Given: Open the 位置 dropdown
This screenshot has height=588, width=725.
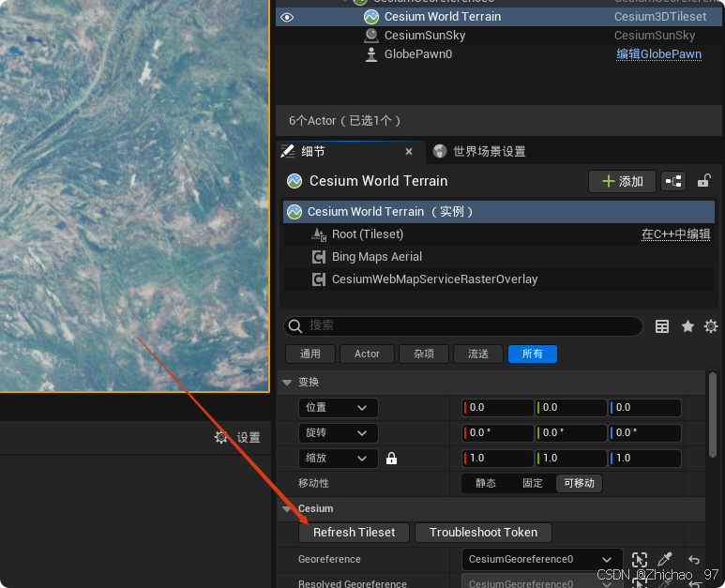Looking at the screenshot, I should tap(338, 408).
